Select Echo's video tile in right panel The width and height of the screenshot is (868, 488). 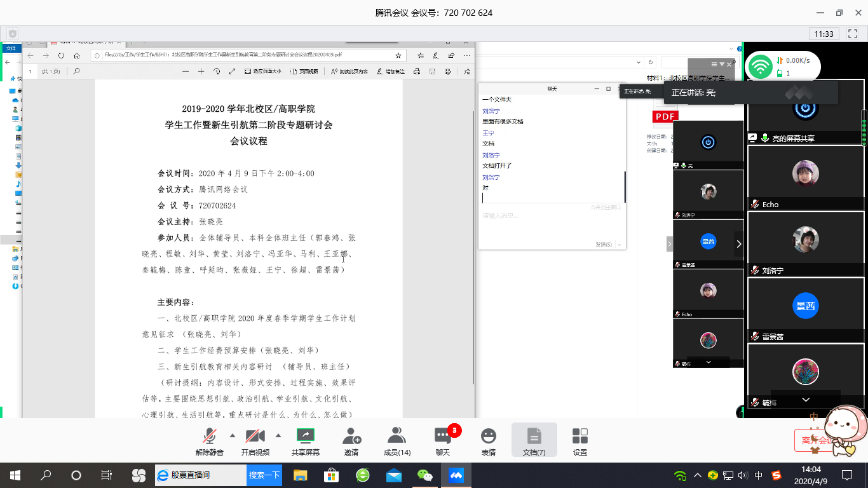tap(806, 177)
